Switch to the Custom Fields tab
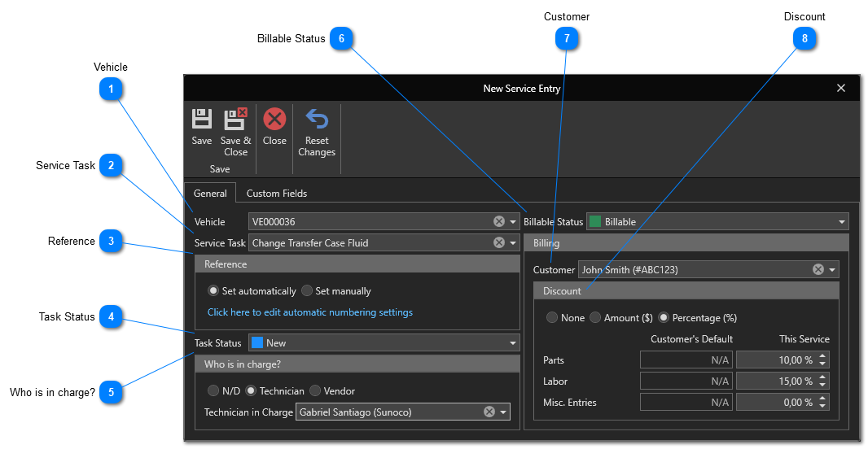The width and height of the screenshot is (868, 449). point(277,193)
